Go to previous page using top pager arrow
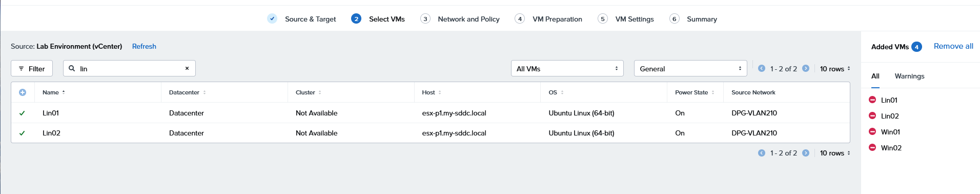This screenshot has width=980, height=194. pos(762,68)
